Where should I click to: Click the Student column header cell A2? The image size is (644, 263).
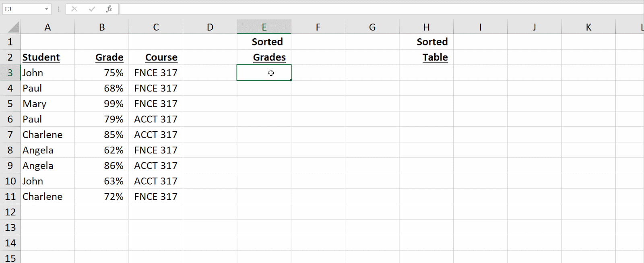[x=48, y=57]
